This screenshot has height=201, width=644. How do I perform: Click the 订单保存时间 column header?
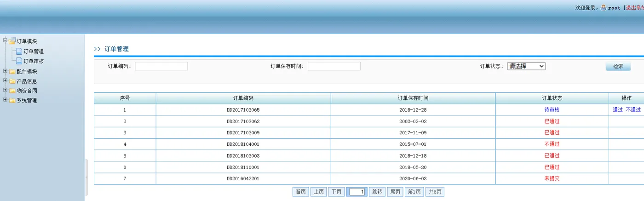pos(413,98)
